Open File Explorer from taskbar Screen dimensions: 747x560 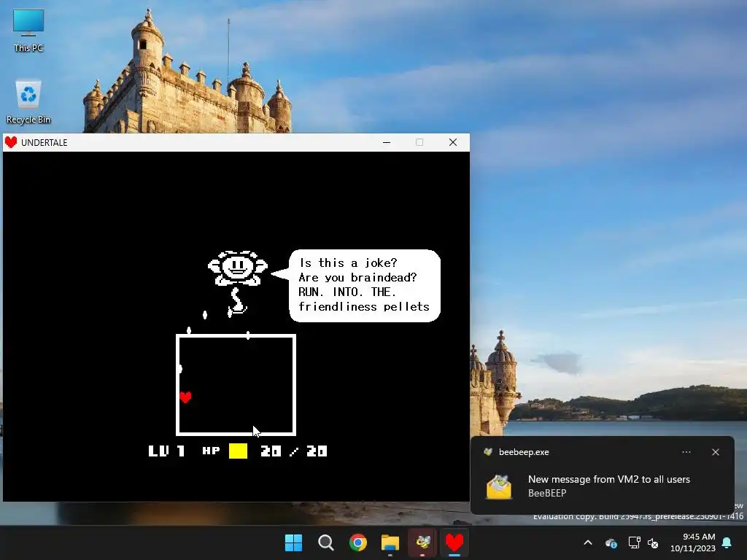click(x=390, y=542)
